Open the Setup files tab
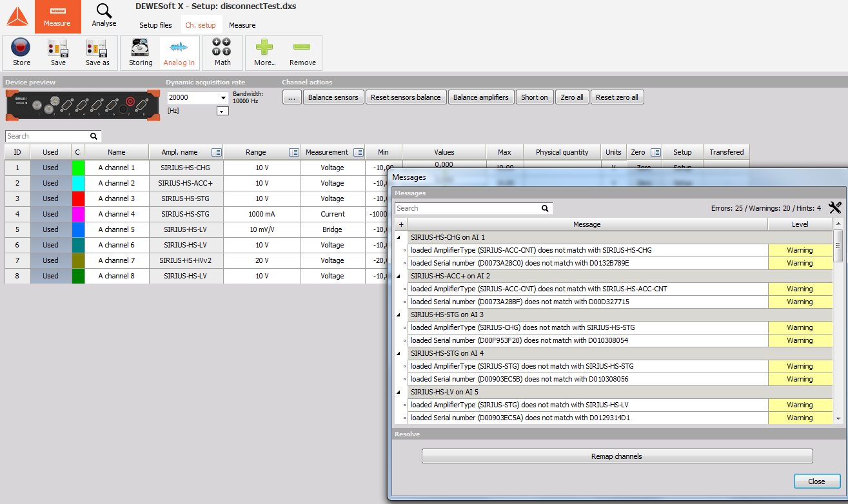The image size is (848, 504). (x=156, y=25)
